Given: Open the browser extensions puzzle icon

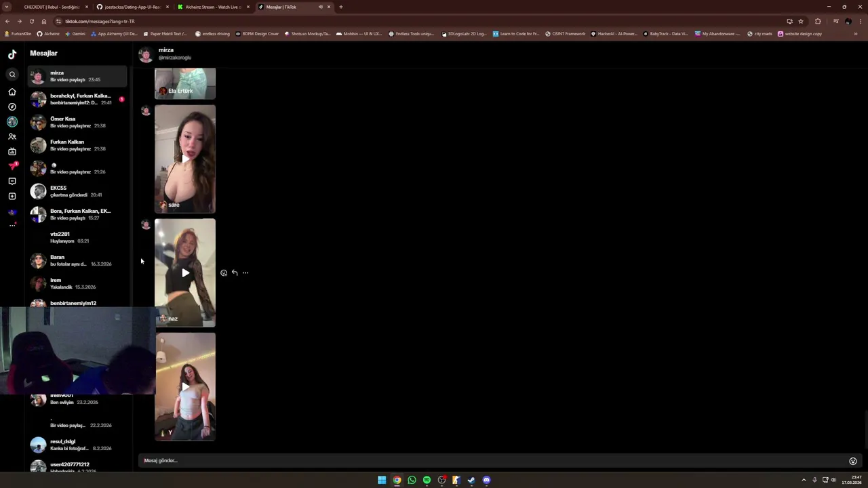Looking at the screenshot, I should pos(818,21).
